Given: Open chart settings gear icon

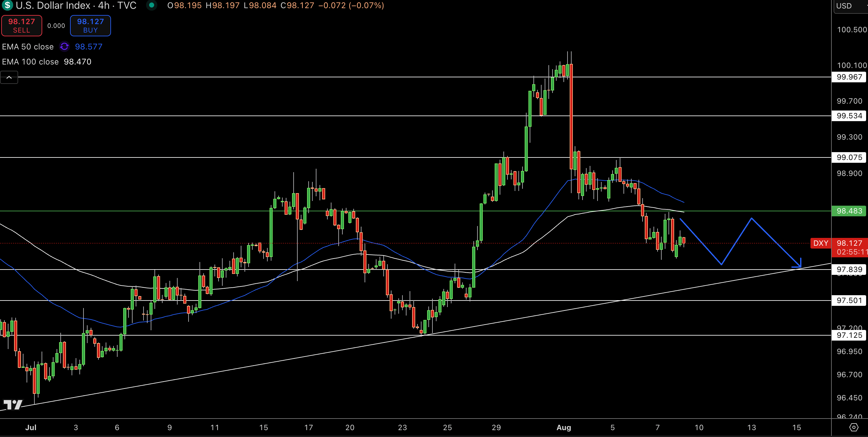Looking at the screenshot, I should click(854, 428).
